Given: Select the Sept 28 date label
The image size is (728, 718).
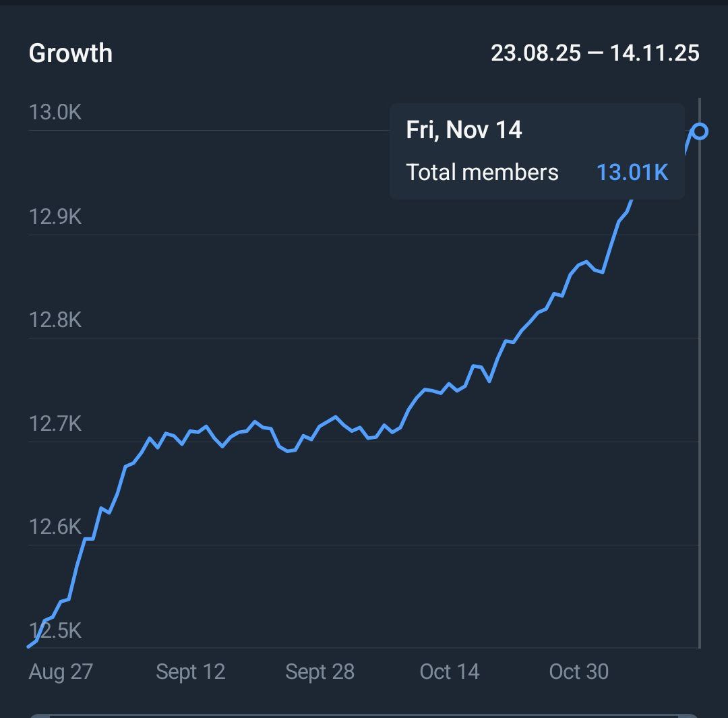Looking at the screenshot, I should coord(320,671).
